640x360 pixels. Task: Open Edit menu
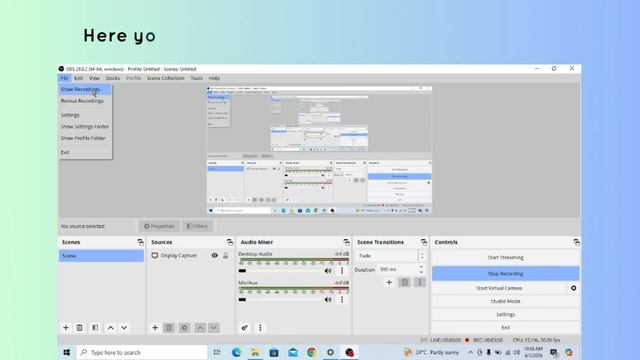(78, 78)
